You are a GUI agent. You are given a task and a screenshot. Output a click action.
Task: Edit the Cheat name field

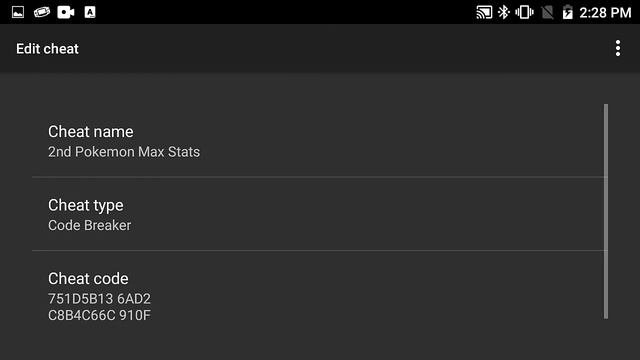click(x=318, y=141)
